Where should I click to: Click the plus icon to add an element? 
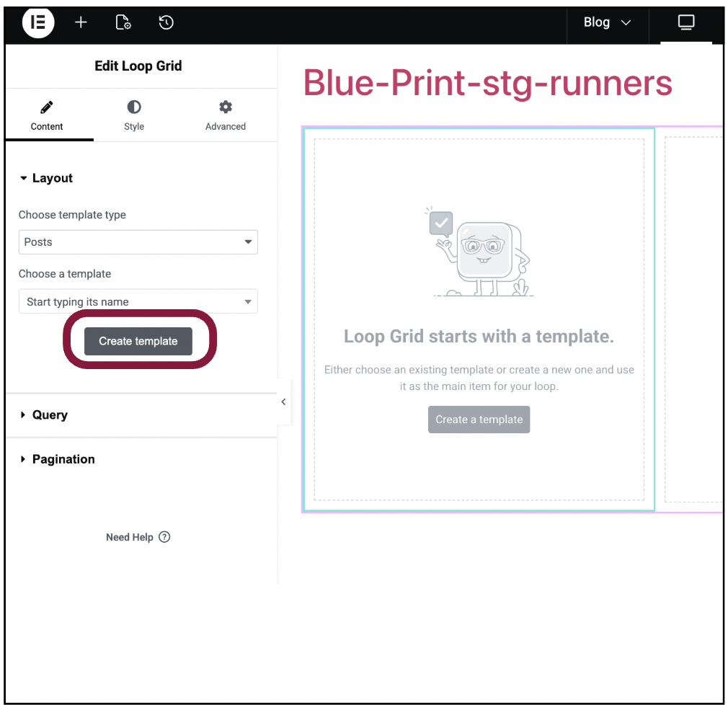pyautogui.click(x=81, y=22)
